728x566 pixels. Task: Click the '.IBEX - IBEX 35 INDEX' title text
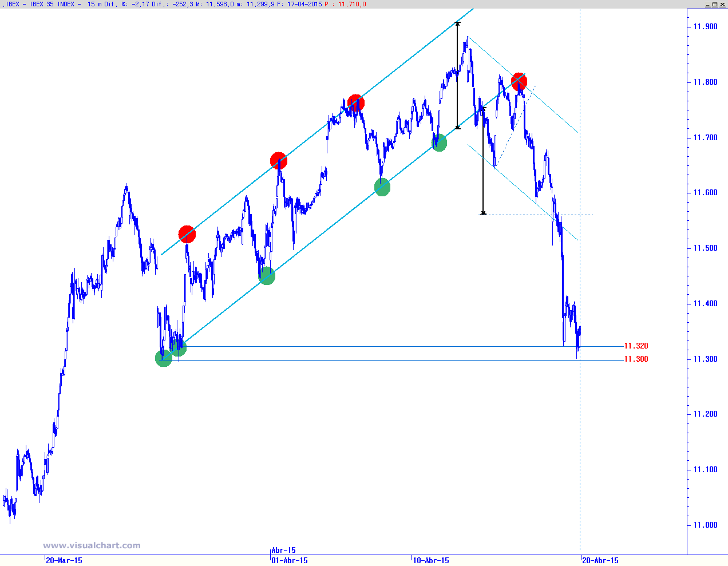point(39,4)
